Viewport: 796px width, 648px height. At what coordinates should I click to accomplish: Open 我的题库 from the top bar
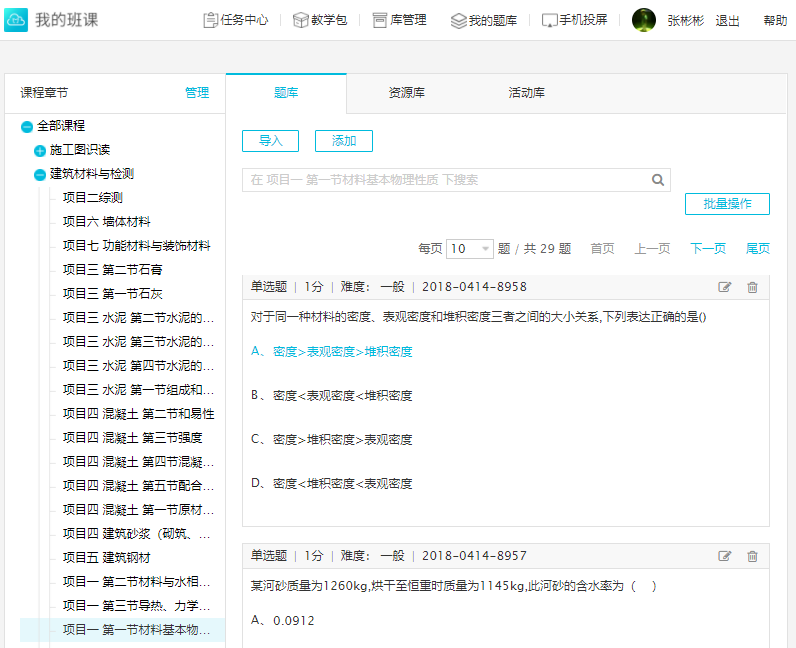(484, 20)
